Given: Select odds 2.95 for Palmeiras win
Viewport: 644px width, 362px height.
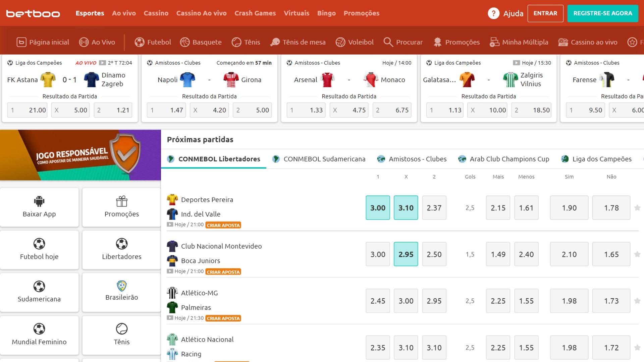Looking at the screenshot, I should click(434, 301).
